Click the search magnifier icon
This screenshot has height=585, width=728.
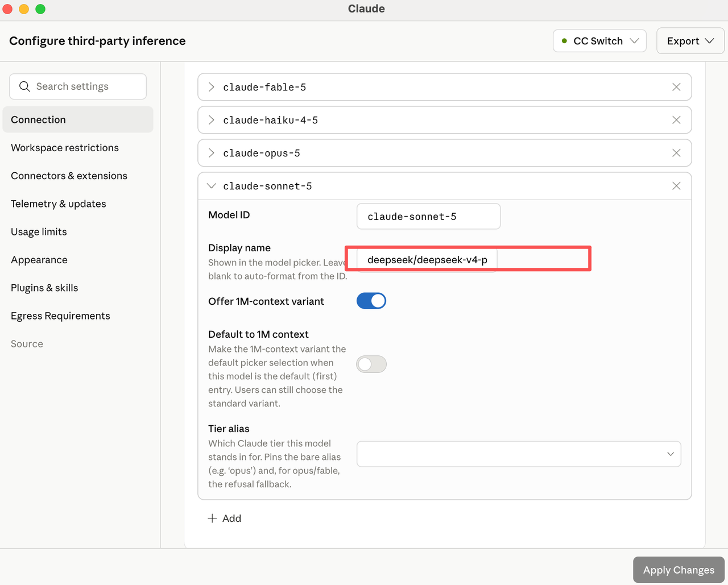tap(24, 86)
